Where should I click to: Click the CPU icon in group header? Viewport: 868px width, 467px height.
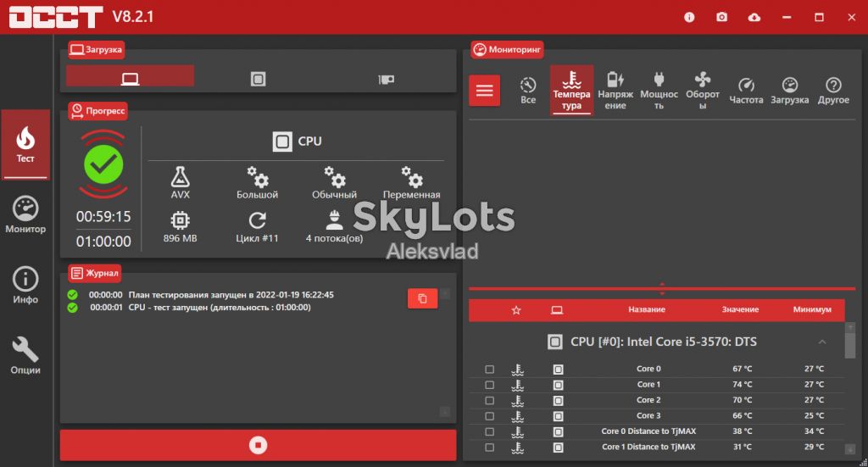pyautogui.click(x=554, y=342)
